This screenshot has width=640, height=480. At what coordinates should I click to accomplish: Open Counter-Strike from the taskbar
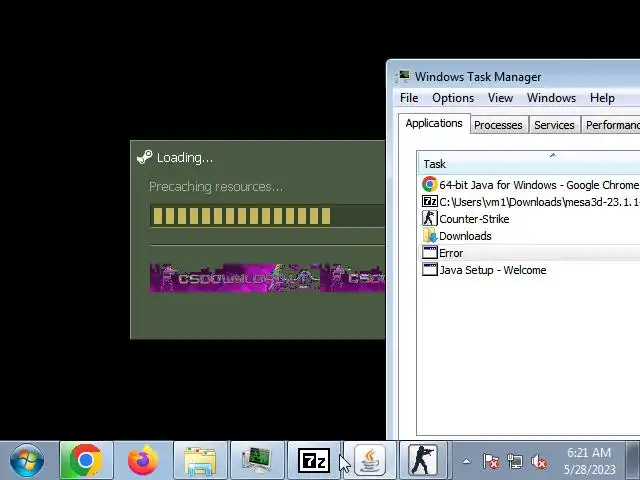(423, 460)
